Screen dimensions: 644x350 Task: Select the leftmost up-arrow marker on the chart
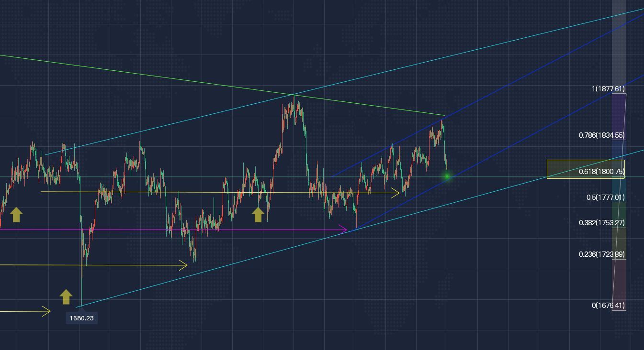[16, 215]
